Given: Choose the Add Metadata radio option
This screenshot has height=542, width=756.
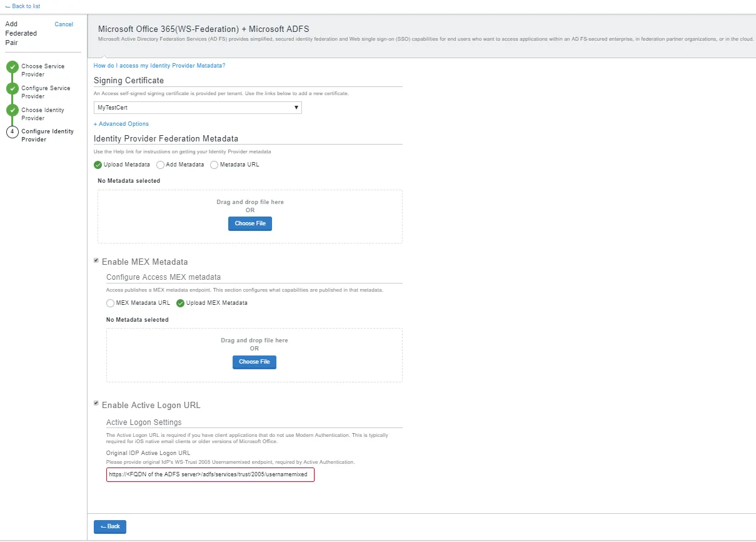Looking at the screenshot, I should pyautogui.click(x=160, y=165).
